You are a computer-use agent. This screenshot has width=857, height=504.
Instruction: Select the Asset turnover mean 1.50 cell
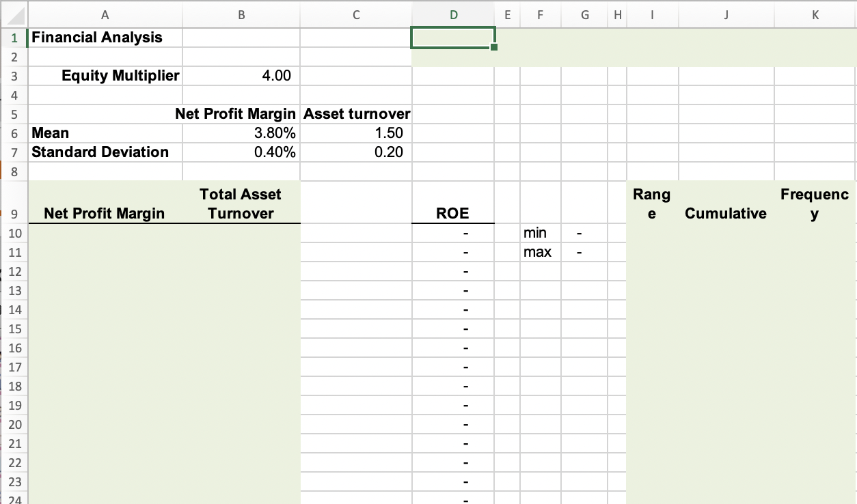355,133
